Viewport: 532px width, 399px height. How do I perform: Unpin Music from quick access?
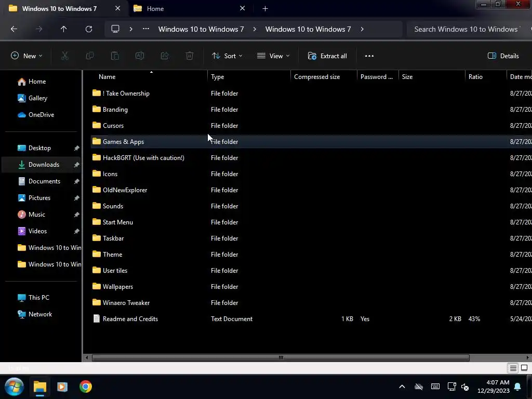coord(77,215)
